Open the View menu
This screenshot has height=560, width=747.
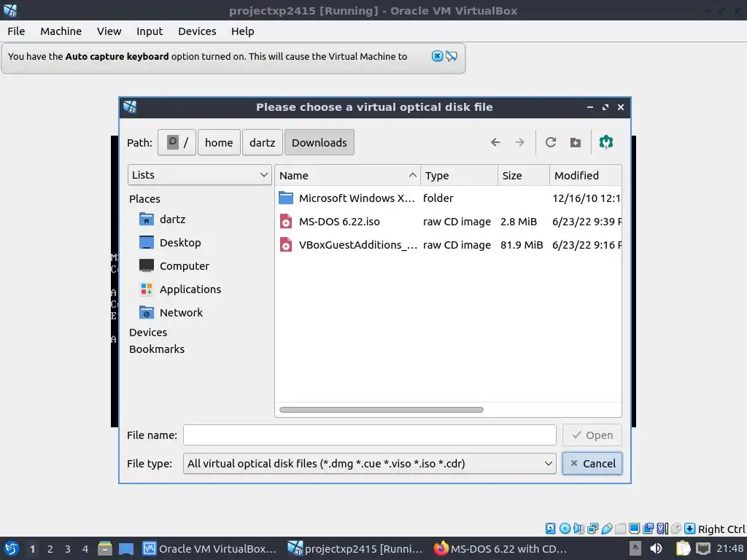tap(109, 31)
